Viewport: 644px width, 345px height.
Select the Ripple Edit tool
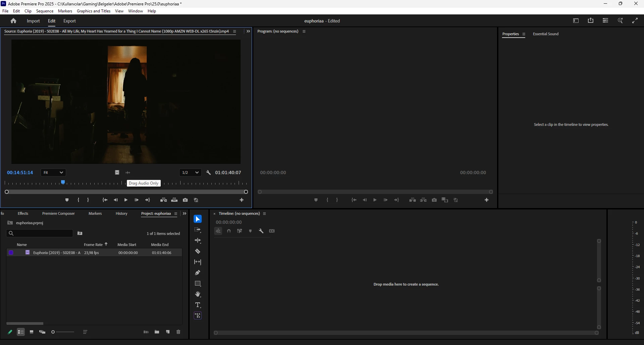coord(198,241)
